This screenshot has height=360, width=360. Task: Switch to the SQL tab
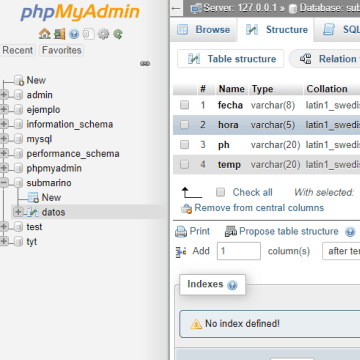338,30
